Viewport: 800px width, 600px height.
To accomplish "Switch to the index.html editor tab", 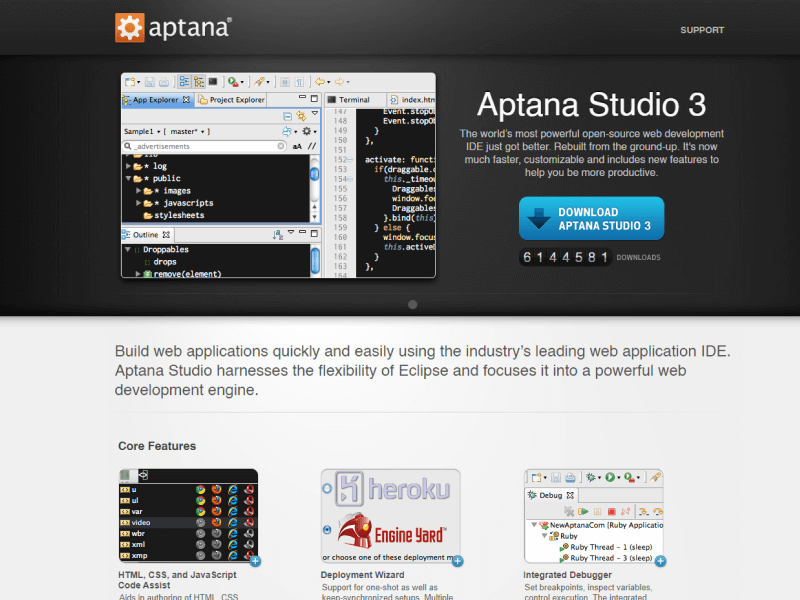I will tap(413, 99).
